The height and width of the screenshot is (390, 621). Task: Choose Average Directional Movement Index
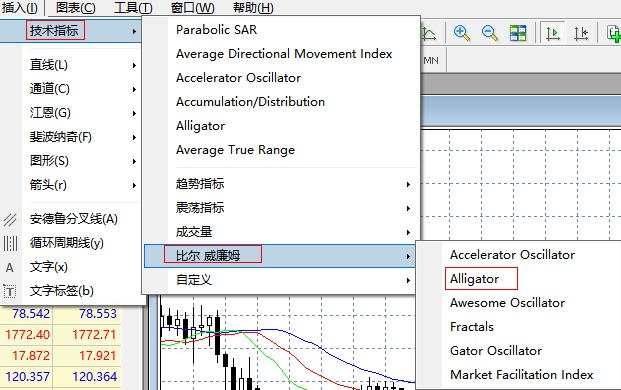[x=284, y=54]
